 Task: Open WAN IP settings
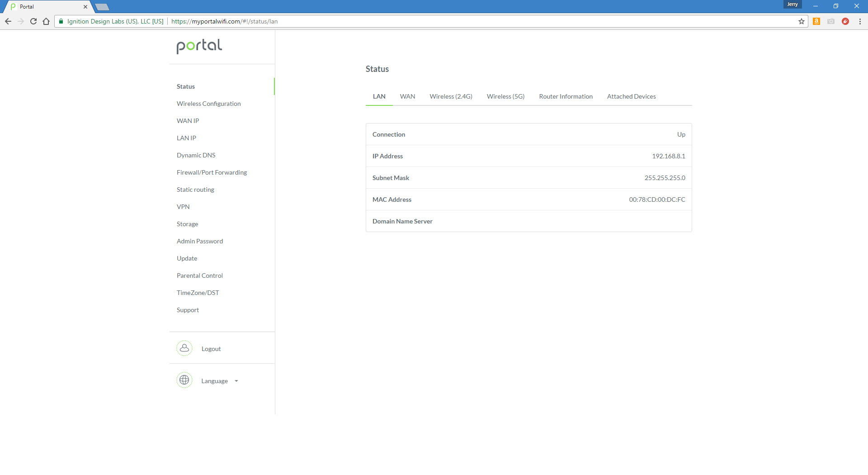(x=188, y=121)
